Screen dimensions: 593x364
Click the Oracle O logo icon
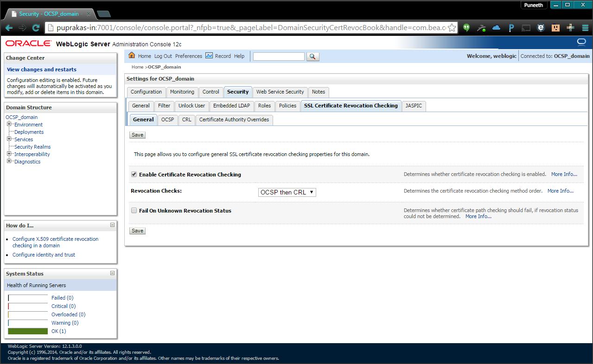tap(581, 43)
